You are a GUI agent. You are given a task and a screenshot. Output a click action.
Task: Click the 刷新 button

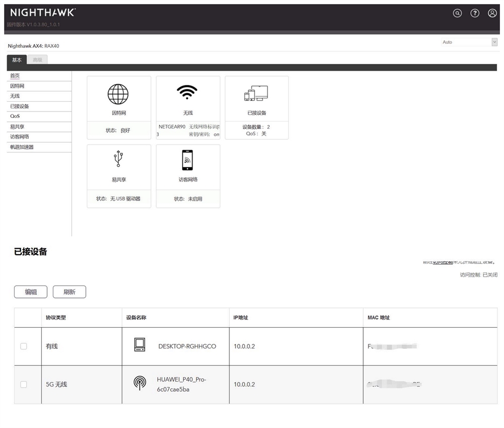click(69, 292)
